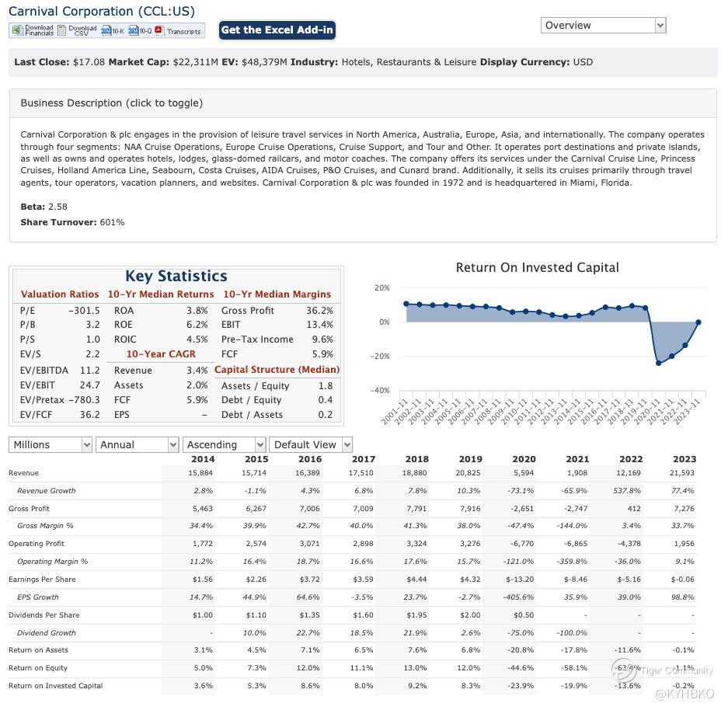Click the 10-Year CAGR heading

pos(161,354)
